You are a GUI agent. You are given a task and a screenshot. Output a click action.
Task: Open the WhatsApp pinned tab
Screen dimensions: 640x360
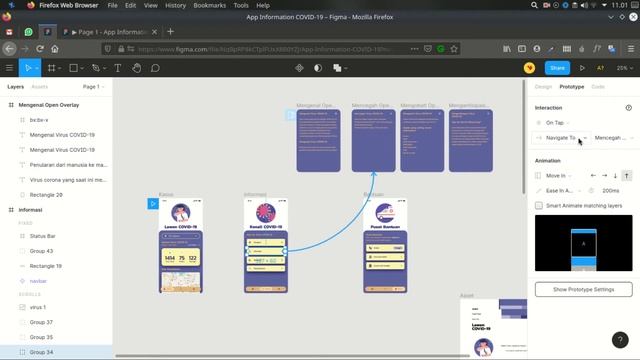[28, 32]
